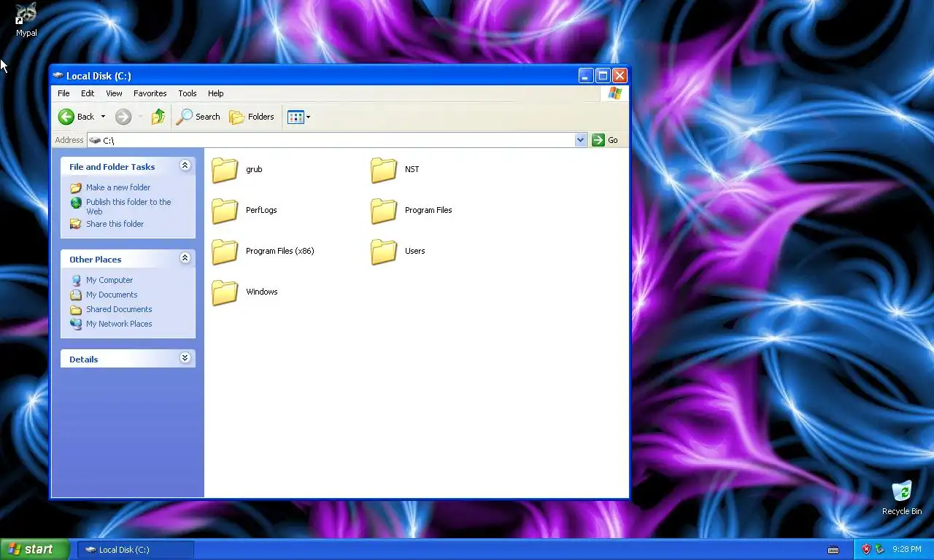Open Shared Documents link
Screen dimensions: 934x560
pyautogui.click(x=119, y=309)
